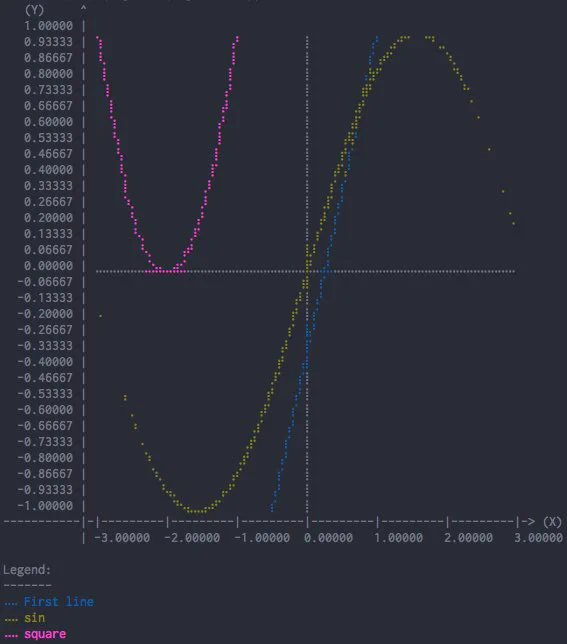Click the Y-axis label 0.93333
The height and width of the screenshot is (644, 567).
click(48, 42)
